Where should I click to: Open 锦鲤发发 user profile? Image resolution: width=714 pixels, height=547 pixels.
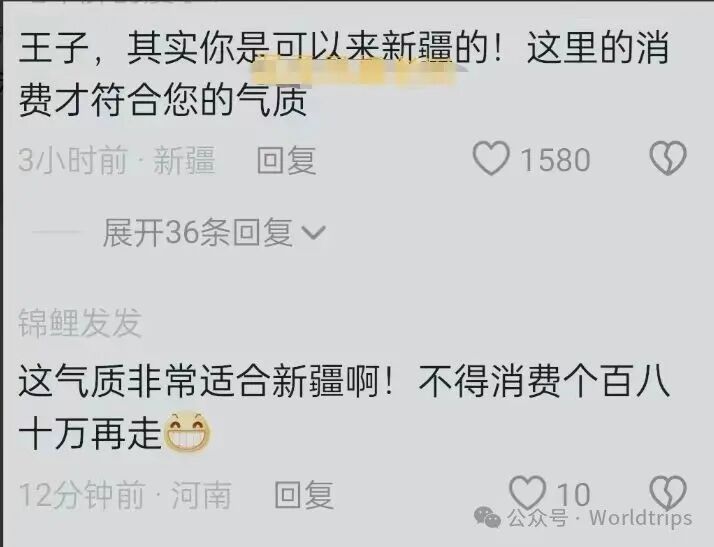coord(80,323)
